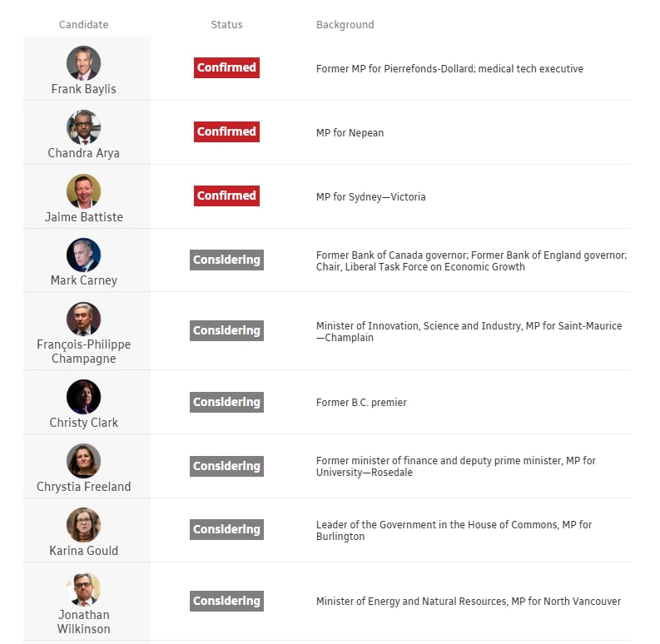Click Mark Carney's Considering status badge
The image size is (660, 644).
pyautogui.click(x=226, y=260)
